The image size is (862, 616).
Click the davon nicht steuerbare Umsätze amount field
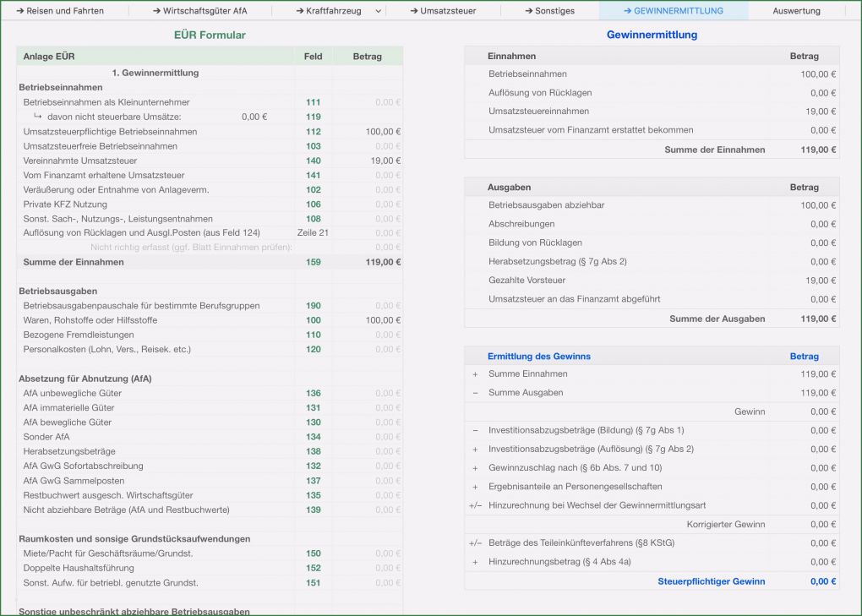(x=254, y=117)
